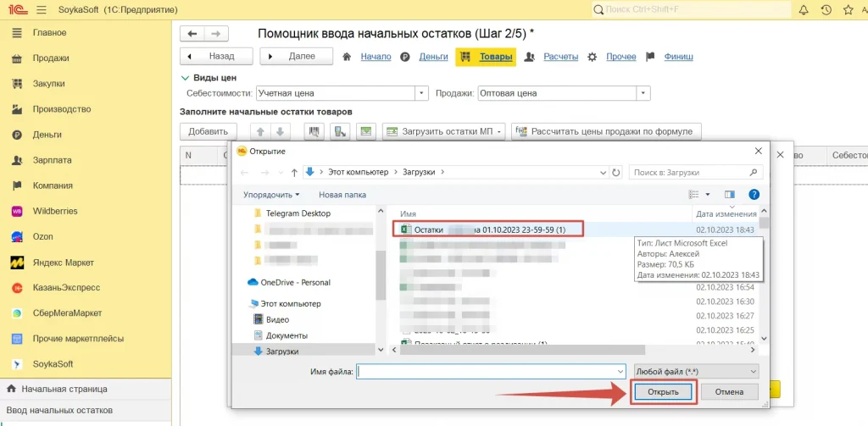Refresh the Загрузки folder listing
Image resolution: width=868 pixels, height=426 pixels.
coord(616,172)
